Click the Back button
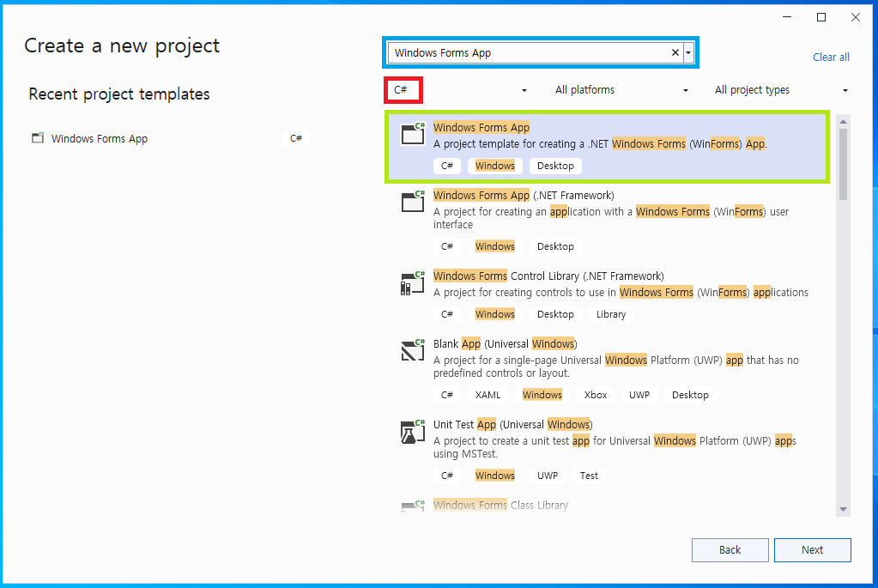Image resolution: width=878 pixels, height=588 pixels. [x=730, y=550]
